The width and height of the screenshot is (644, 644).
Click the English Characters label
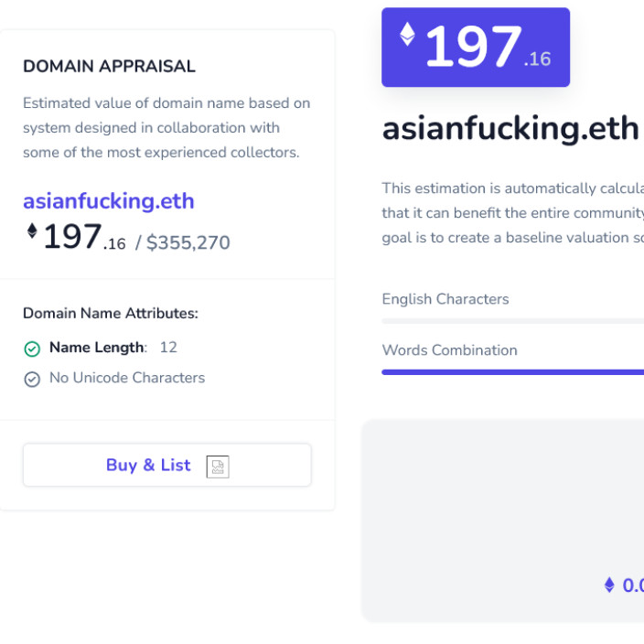pyautogui.click(x=445, y=299)
